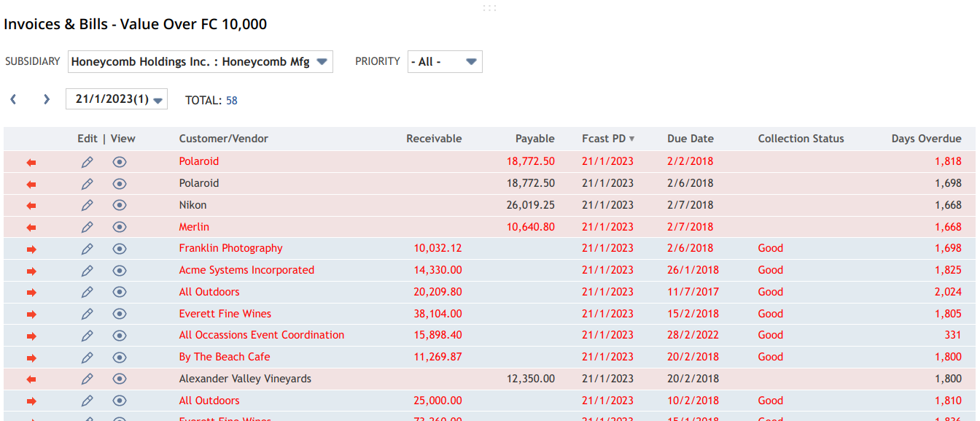Open Acme Systems Incorporated customer link
The image size is (980, 421).
point(246,270)
